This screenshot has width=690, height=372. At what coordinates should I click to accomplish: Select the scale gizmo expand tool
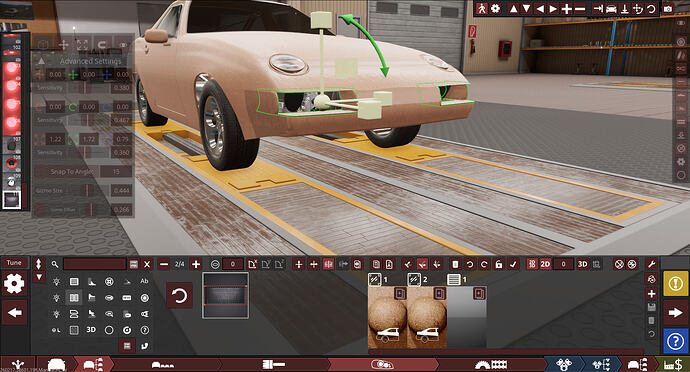pyautogui.click(x=82, y=45)
